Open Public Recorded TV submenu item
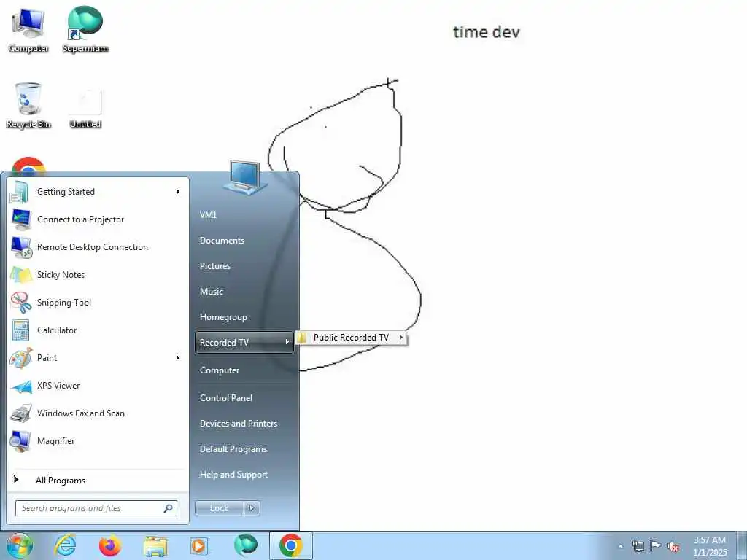The width and height of the screenshot is (747, 560). coord(352,338)
